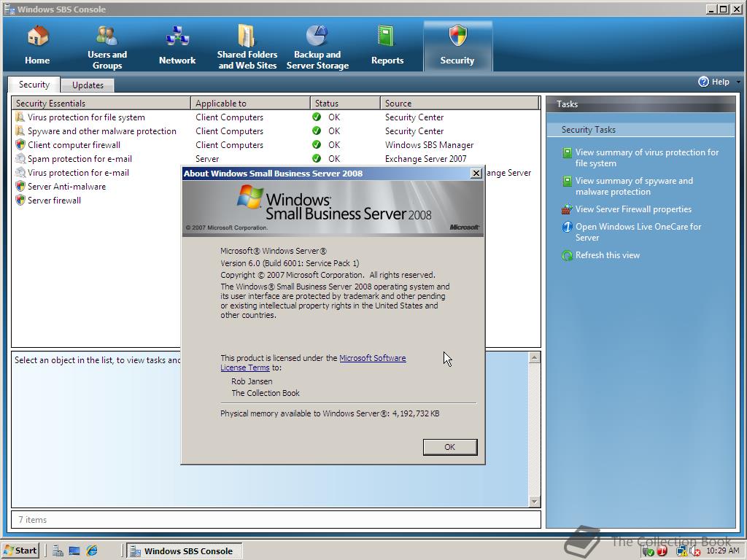This screenshot has width=747, height=560.
Task: Select Server firewall shield icon
Action: pyautogui.click(x=20, y=200)
